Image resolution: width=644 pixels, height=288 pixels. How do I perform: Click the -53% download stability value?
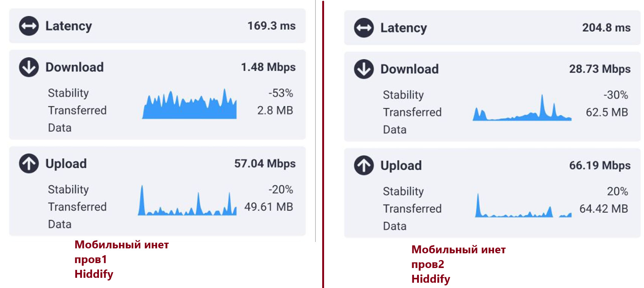[281, 93]
